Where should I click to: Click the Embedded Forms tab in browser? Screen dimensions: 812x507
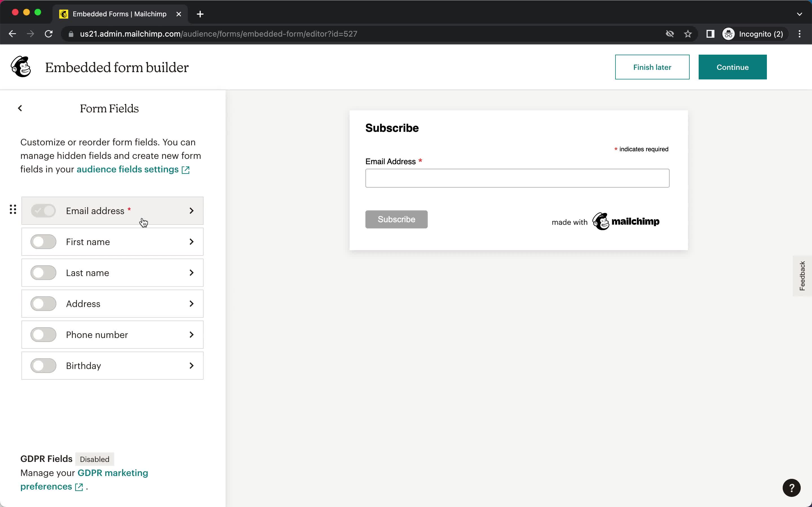[119, 14]
